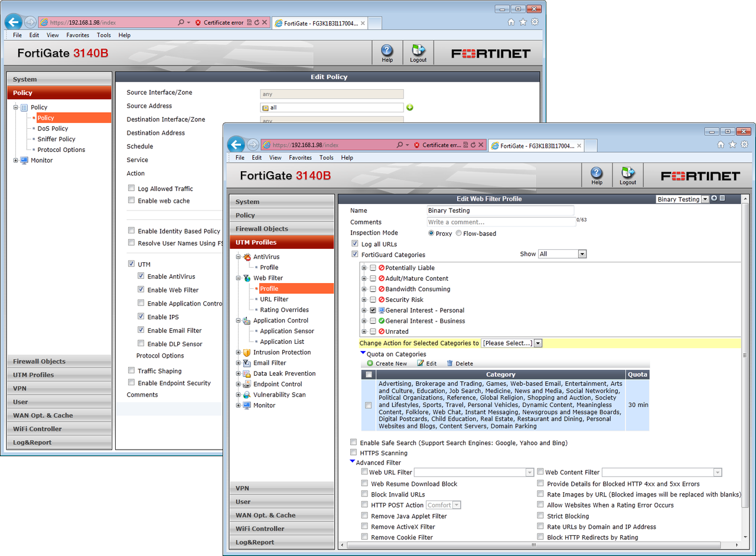The image size is (756, 556).
Task: Uncheck the General Interest - Personal checkbox
Action: pyautogui.click(x=373, y=311)
